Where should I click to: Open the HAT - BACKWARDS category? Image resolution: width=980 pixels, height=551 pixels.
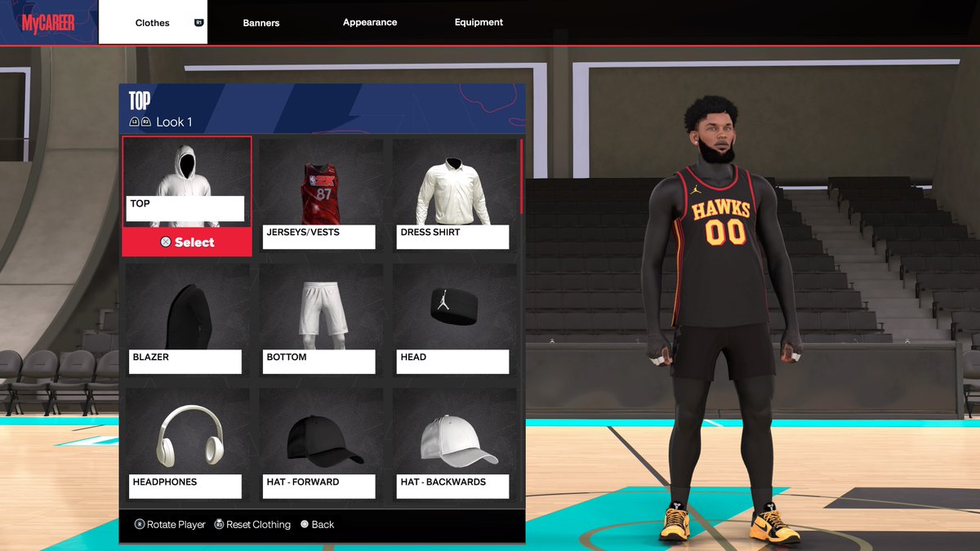454,444
